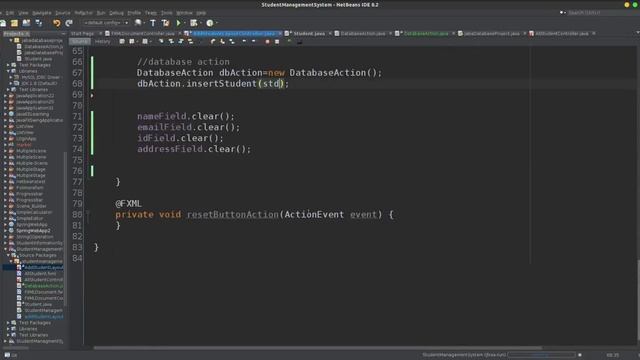The height and width of the screenshot is (360, 640).
Task: Switch editor to History view
Action: click(102, 41)
